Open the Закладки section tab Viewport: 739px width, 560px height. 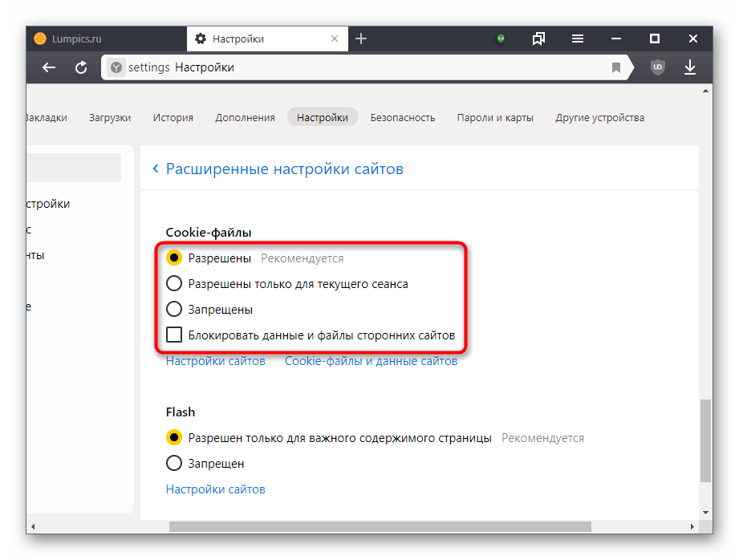click(x=47, y=118)
